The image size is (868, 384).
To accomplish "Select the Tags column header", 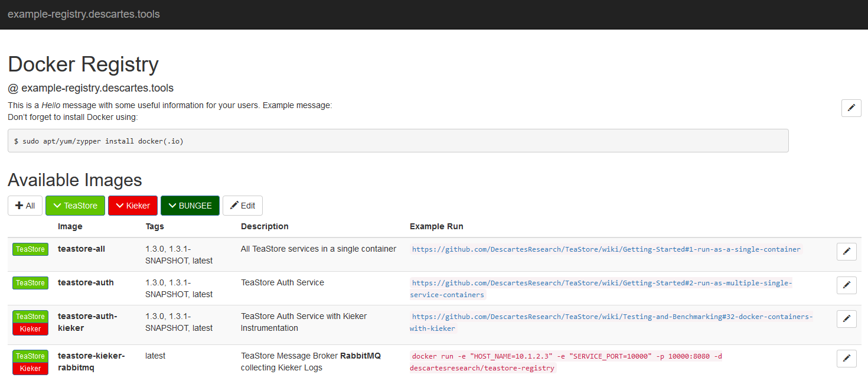I will tap(155, 226).
